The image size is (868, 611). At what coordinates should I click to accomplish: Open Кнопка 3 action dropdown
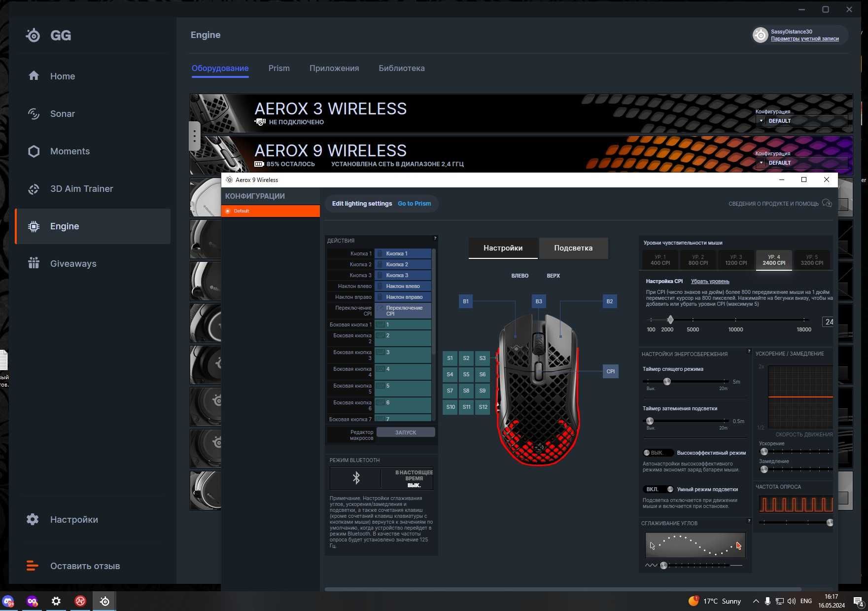(403, 275)
